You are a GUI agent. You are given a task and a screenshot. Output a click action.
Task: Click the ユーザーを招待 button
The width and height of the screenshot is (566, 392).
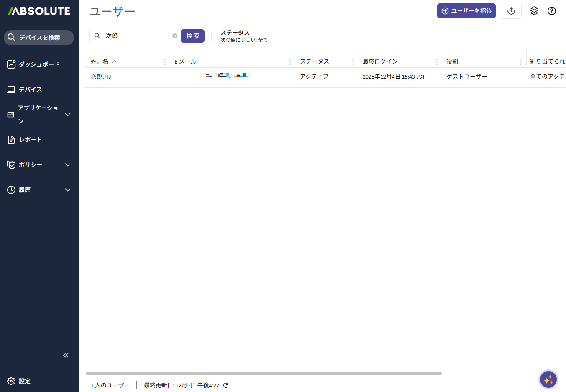466,11
